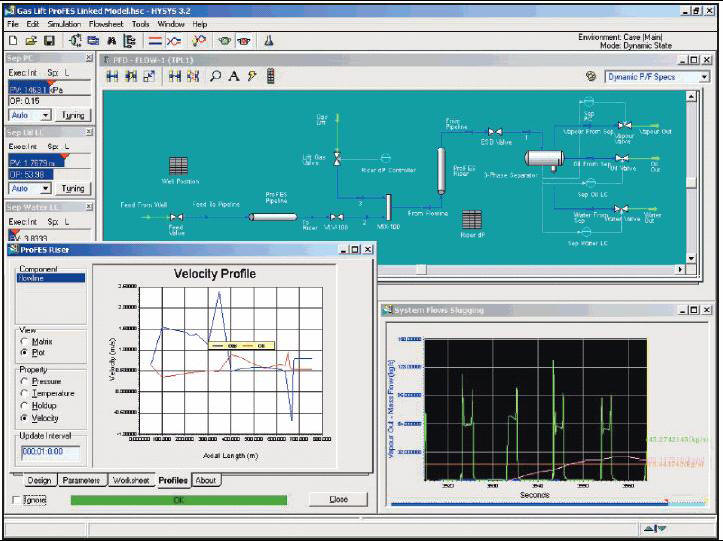
Task: Select the Temperature property radio button
Action: click(x=24, y=393)
